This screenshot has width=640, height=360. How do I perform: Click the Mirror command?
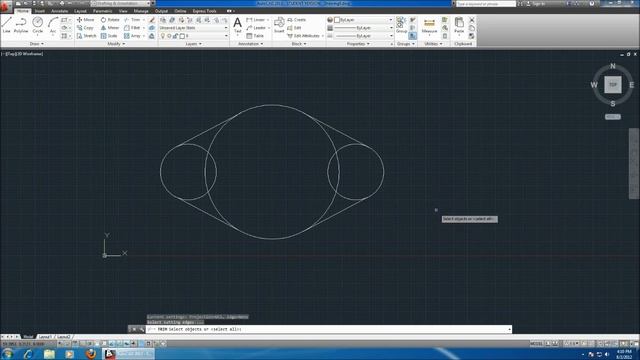[110, 28]
